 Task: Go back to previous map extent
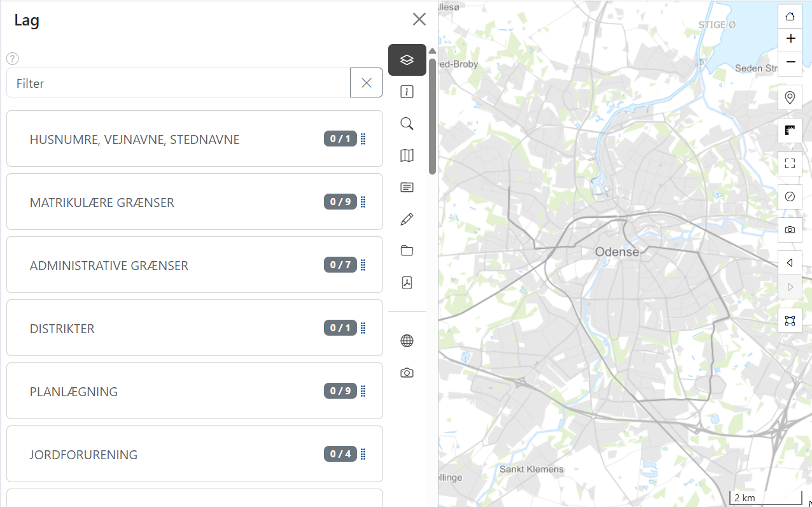[x=790, y=262]
